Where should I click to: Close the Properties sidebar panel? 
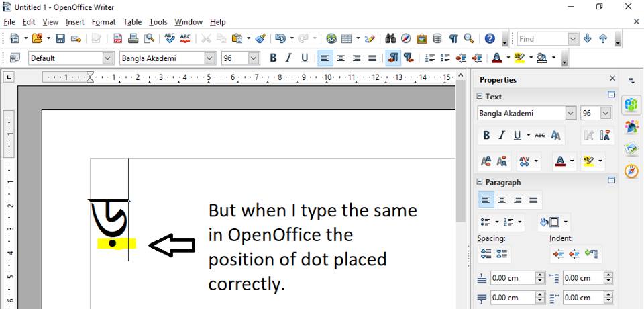click(x=612, y=78)
